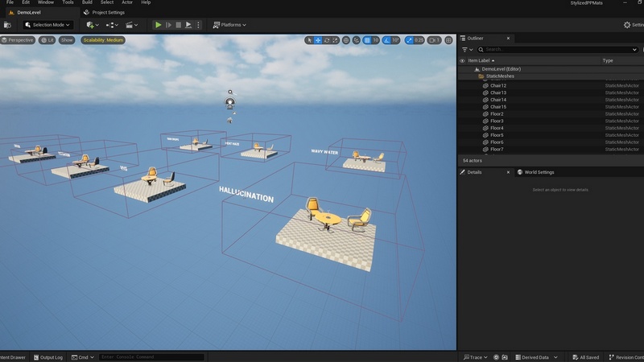This screenshot has height=362, width=644.
Task: Click the green Play button in the toolbar
Action: tap(159, 25)
